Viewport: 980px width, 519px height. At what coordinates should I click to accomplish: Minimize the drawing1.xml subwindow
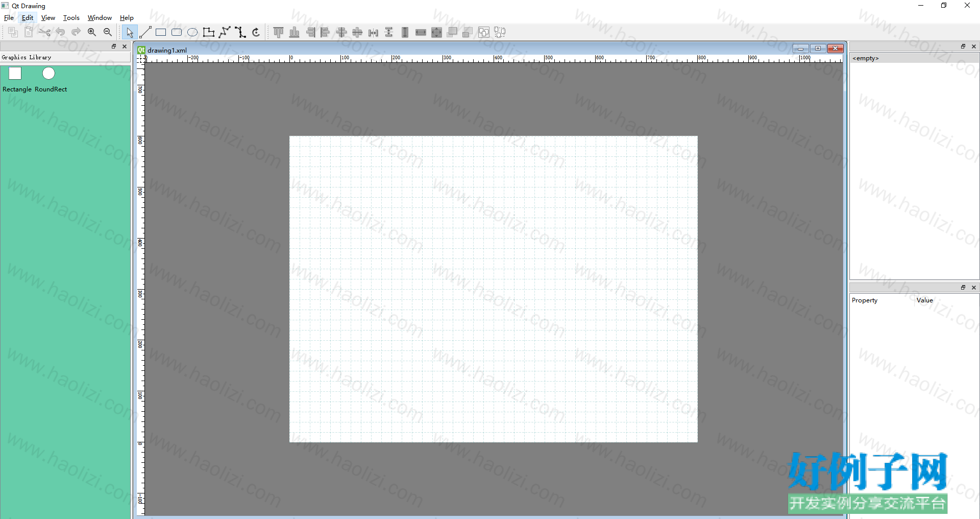tap(801, 49)
